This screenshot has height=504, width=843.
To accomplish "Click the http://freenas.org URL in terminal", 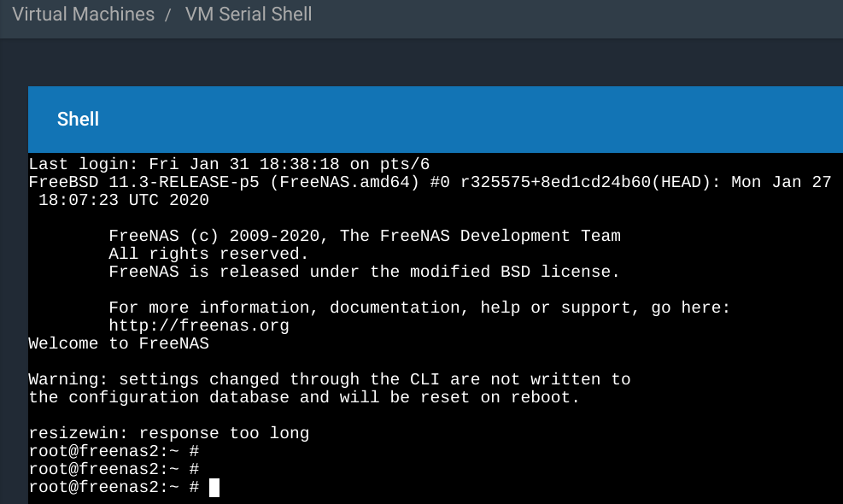I will 199,325.
